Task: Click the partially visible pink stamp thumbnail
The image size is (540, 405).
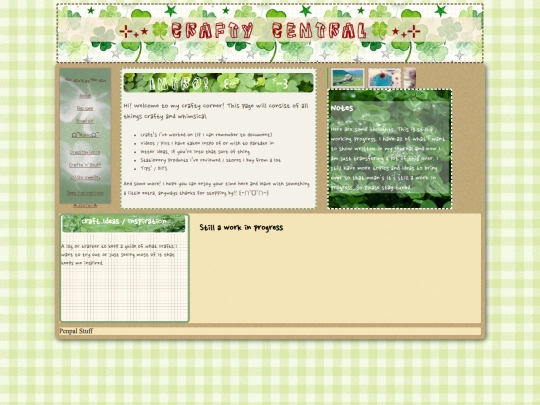Action: pos(410,78)
